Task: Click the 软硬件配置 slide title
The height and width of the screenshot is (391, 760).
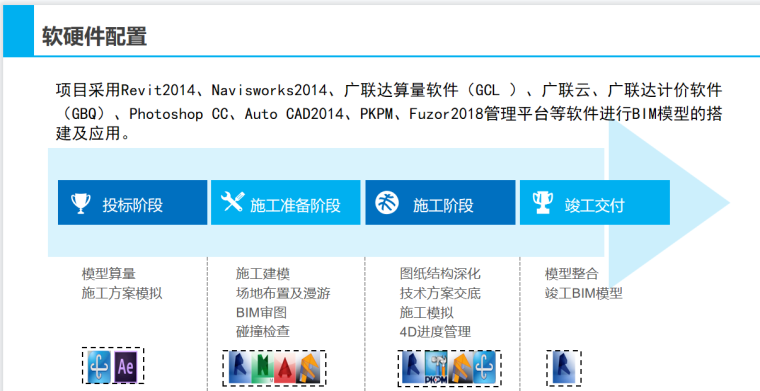Action: 95,36
